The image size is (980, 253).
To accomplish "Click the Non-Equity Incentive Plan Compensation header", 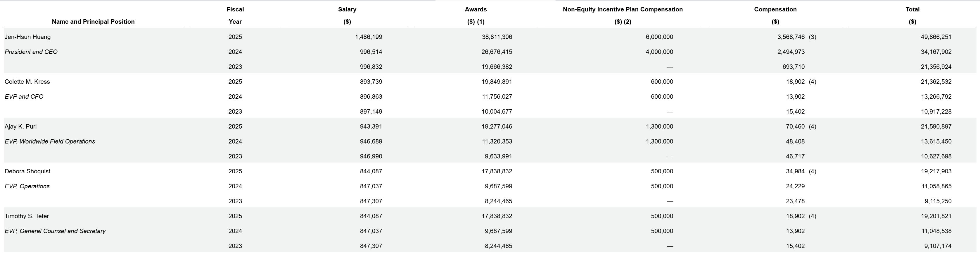I will 622,10.
